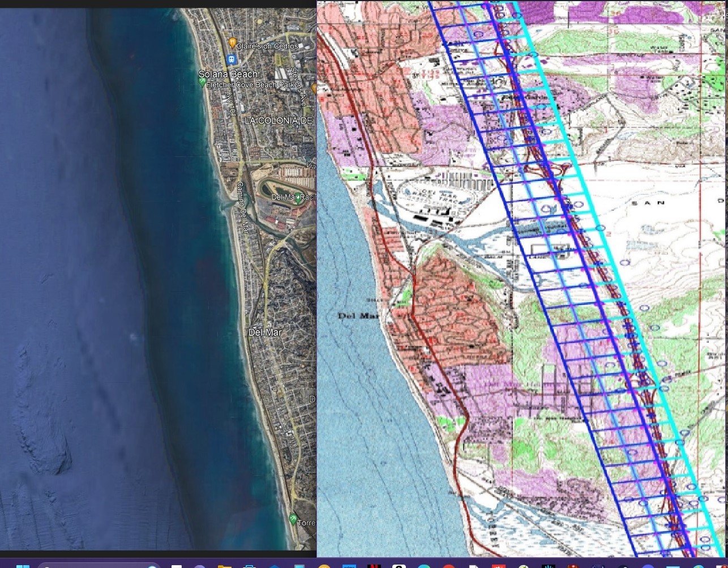
Task: Open File Explorer folder in taskbar
Action: pos(224,565)
